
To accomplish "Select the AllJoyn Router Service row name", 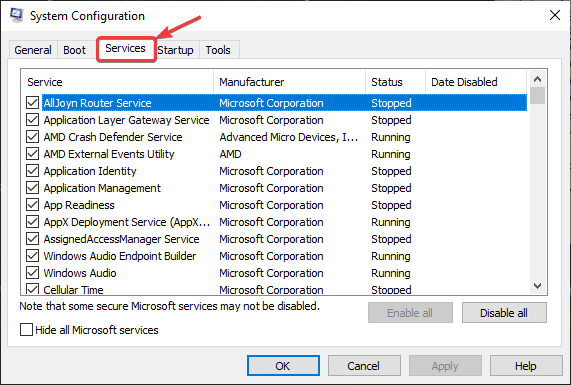I will coord(98,103).
